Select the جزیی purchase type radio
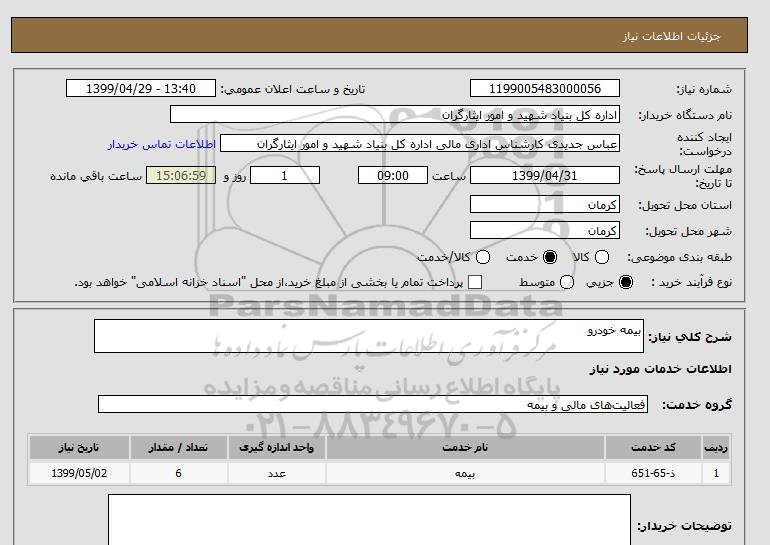 click(x=626, y=282)
